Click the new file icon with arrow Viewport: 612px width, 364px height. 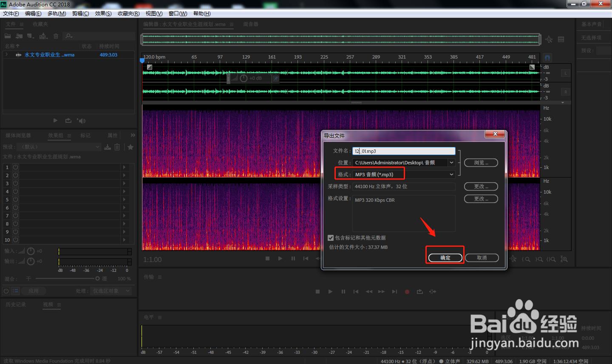tap(31, 36)
